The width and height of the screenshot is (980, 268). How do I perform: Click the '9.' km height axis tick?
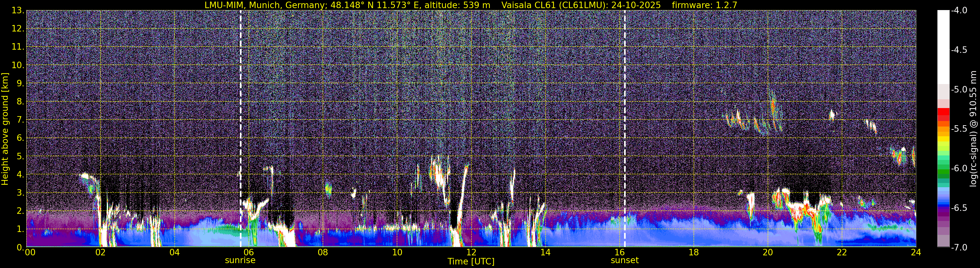tap(20, 83)
